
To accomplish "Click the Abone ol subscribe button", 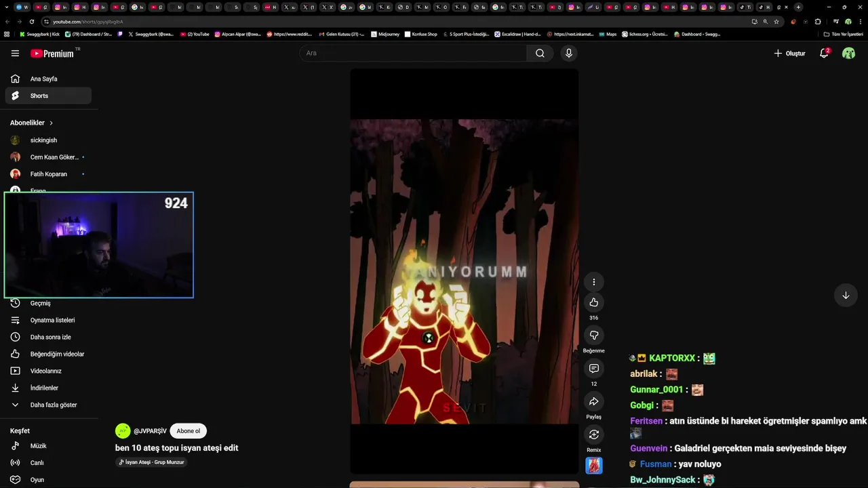I will pos(189,431).
